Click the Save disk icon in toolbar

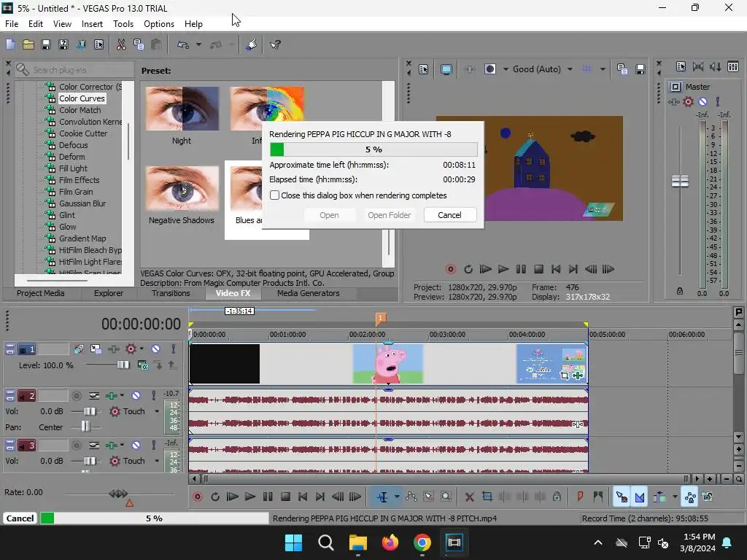coord(46,44)
